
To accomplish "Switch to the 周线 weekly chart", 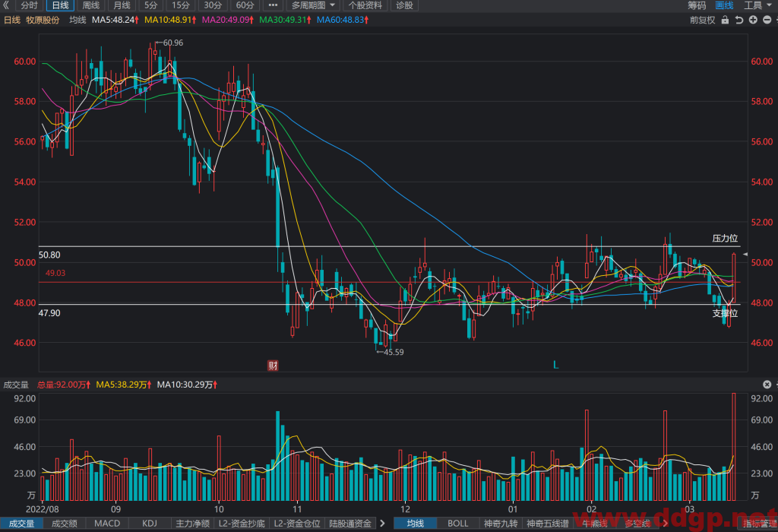I will 91,5.
